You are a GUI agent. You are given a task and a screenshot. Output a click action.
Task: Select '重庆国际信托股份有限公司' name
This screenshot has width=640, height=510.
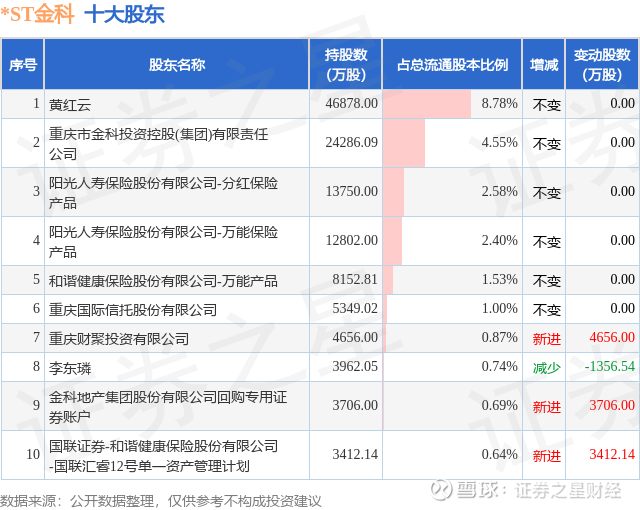tap(133, 310)
